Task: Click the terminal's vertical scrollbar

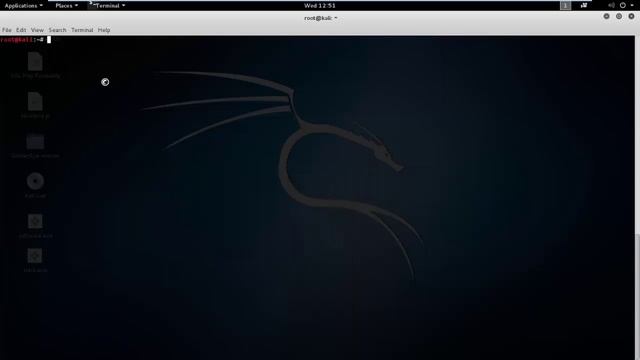Action: tap(638, 297)
